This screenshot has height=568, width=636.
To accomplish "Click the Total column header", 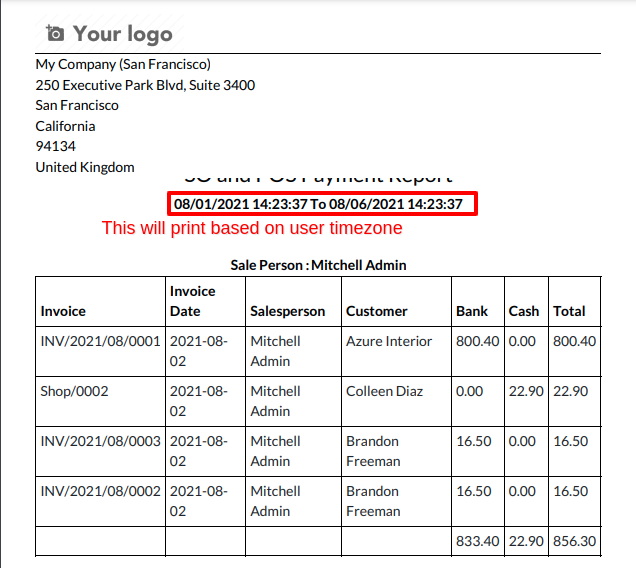I will [569, 311].
